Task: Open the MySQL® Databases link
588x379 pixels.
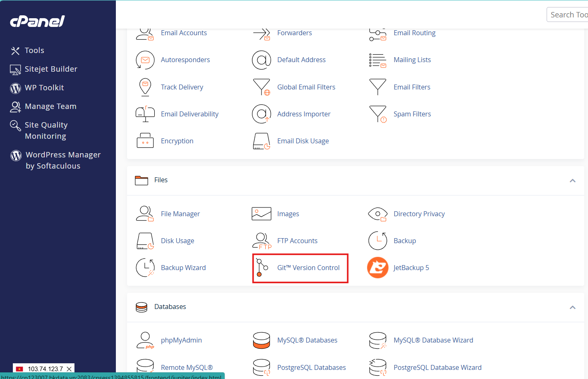Action: (x=307, y=340)
